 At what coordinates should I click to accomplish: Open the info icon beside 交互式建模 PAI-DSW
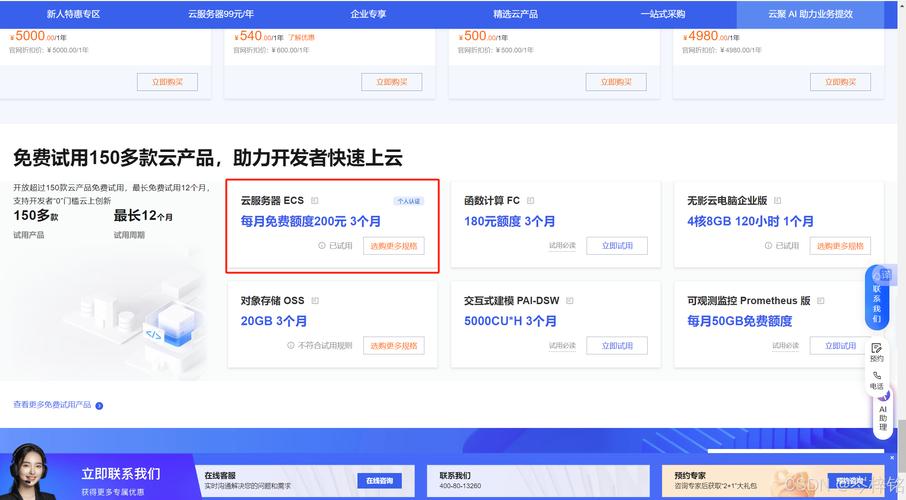(570, 301)
